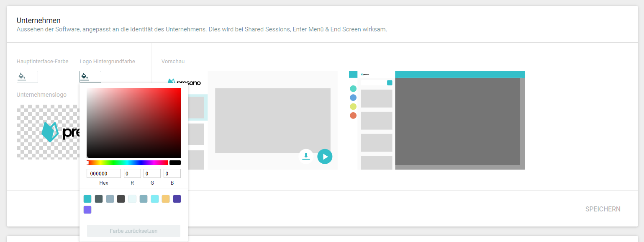Click the download icon in the preview
The width and height of the screenshot is (644, 242).
click(x=306, y=156)
